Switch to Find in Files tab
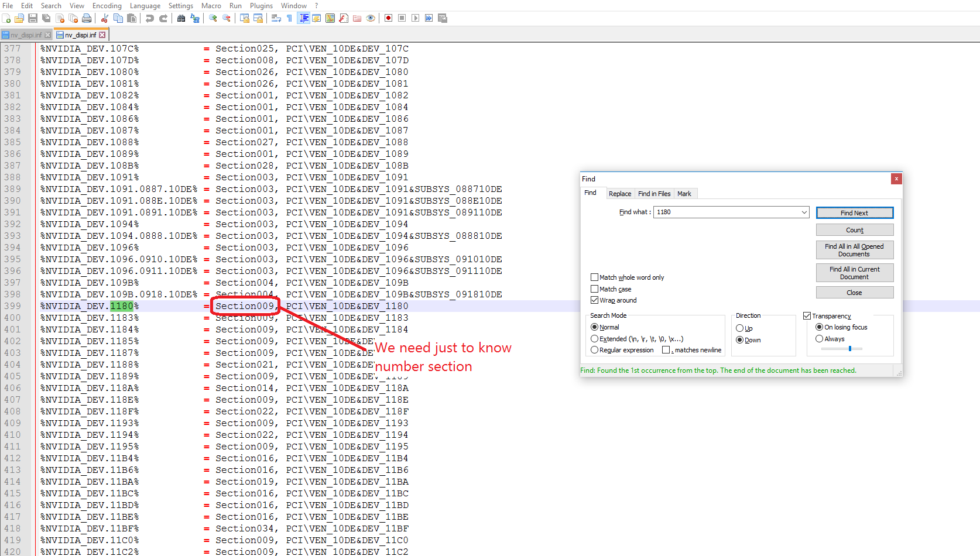980x556 pixels. tap(655, 194)
